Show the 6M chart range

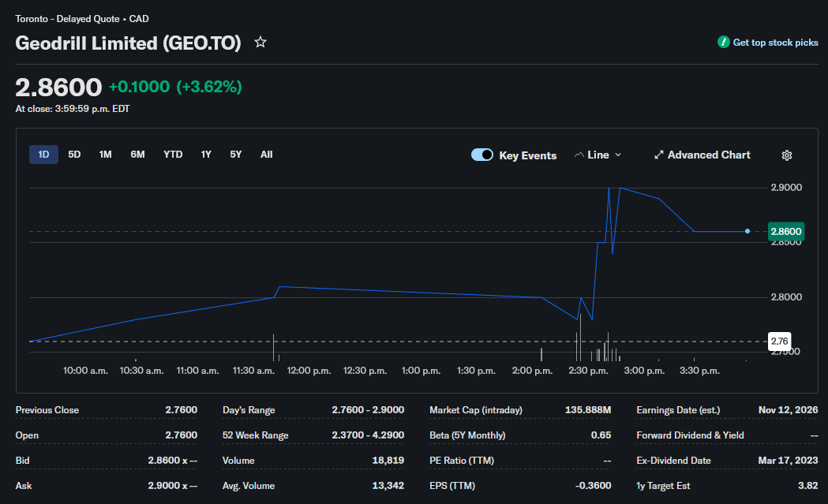coord(138,155)
